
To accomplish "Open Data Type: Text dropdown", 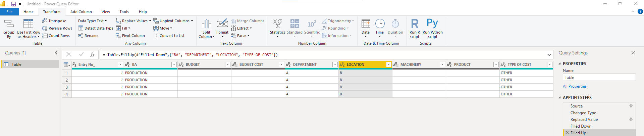I will pos(93,21).
